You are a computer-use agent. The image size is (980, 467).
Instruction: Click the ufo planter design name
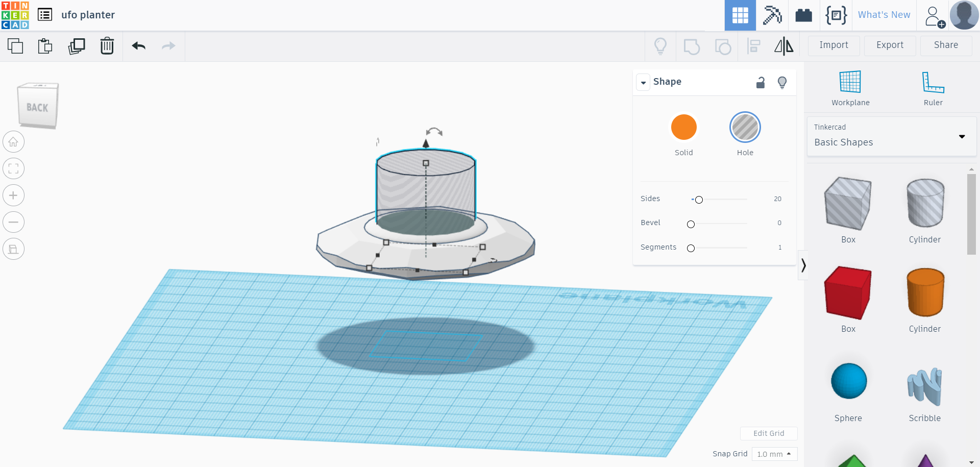point(88,15)
